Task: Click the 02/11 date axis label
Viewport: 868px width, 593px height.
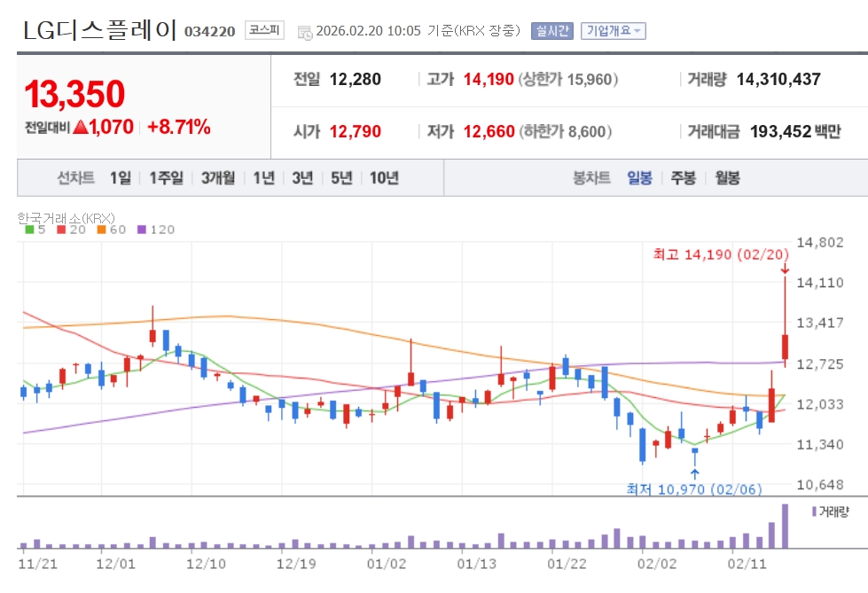Action: tap(747, 564)
